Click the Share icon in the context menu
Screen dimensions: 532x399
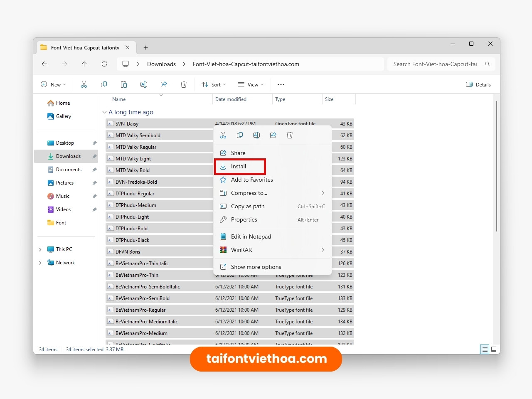[273, 135]
